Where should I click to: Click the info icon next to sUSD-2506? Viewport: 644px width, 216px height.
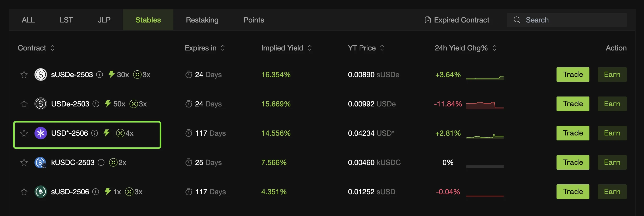point(96,192)
